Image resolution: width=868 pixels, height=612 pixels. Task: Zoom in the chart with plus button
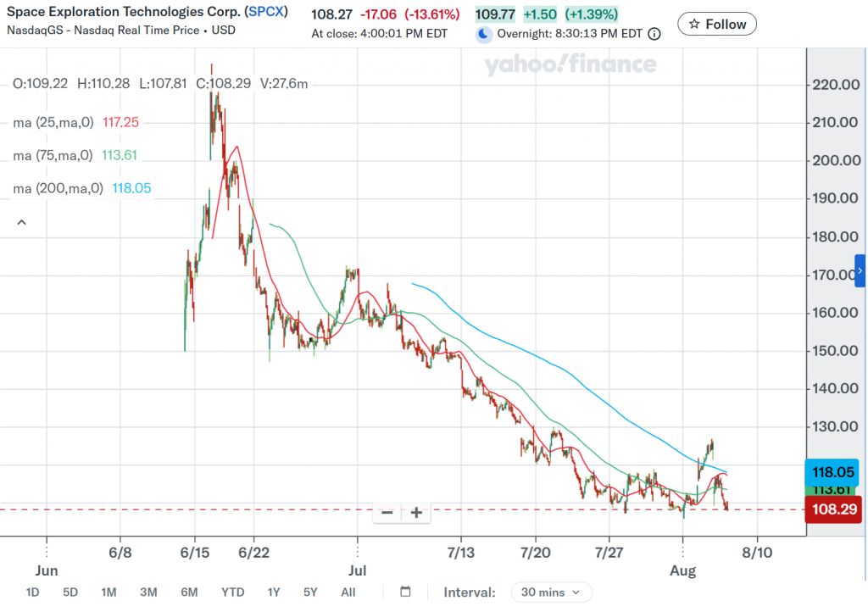click(416, 513)
